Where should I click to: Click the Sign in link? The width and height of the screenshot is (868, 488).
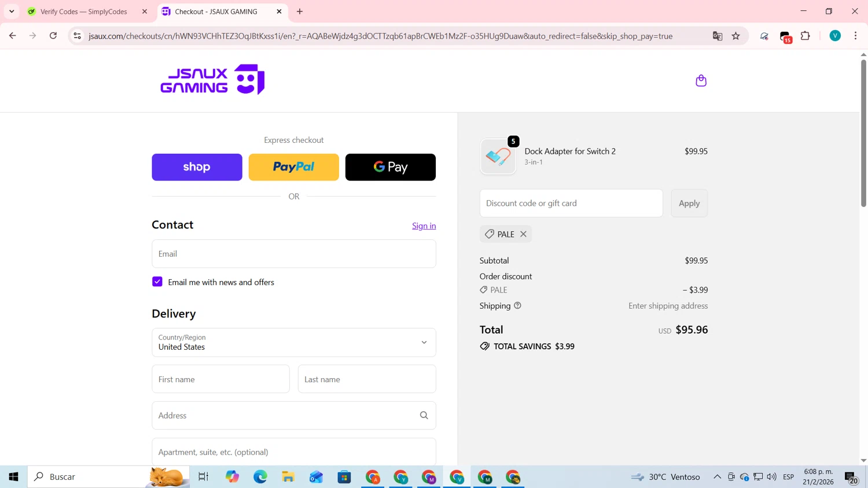coord(424,225)
